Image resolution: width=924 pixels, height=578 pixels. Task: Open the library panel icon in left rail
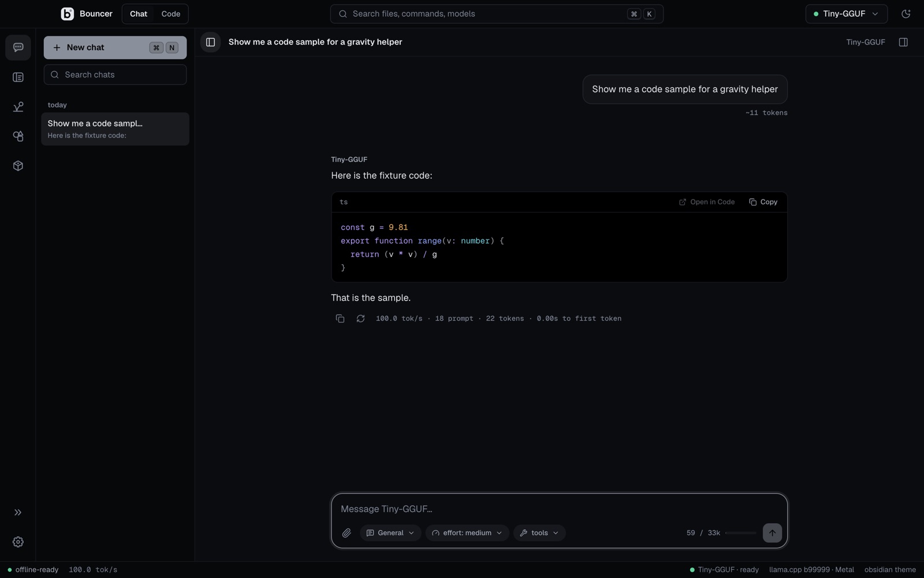[x=18, y=77]
